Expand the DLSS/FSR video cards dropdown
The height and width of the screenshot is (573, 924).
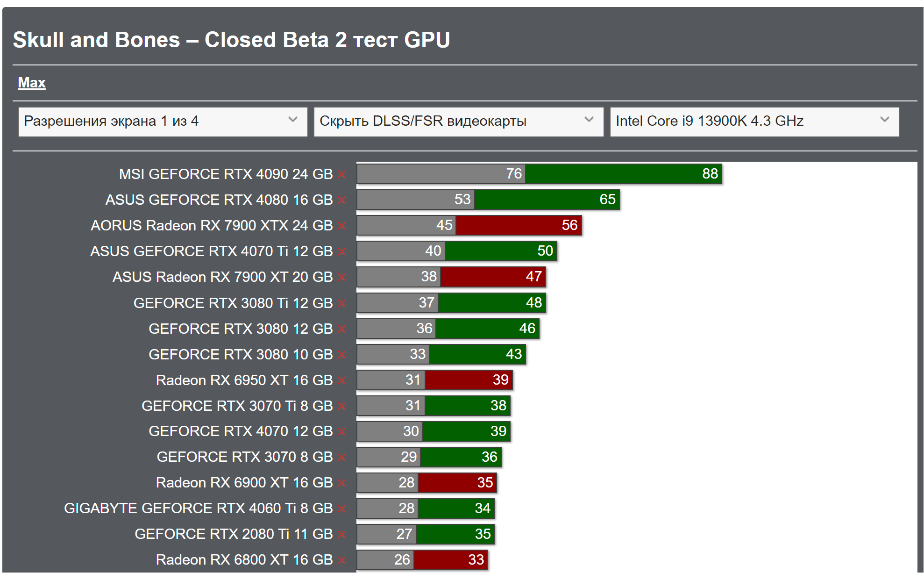(458, 122)
